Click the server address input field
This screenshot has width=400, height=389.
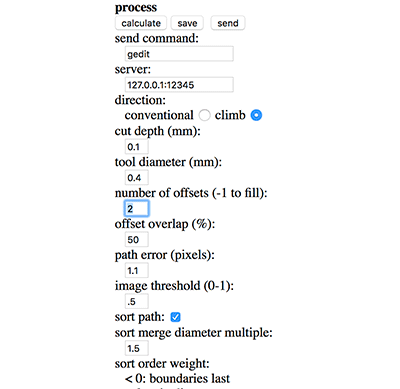179,85
